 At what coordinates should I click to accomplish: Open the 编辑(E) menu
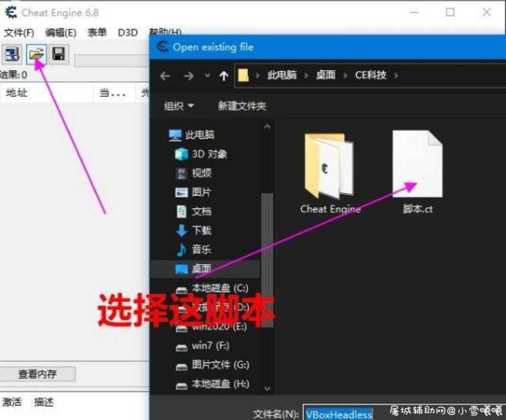point(61,33)
